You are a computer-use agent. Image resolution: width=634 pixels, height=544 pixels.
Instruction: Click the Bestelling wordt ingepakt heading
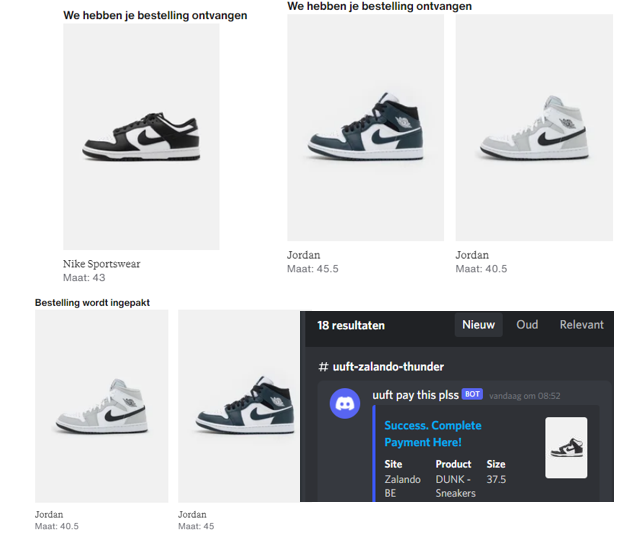[92, 303]
